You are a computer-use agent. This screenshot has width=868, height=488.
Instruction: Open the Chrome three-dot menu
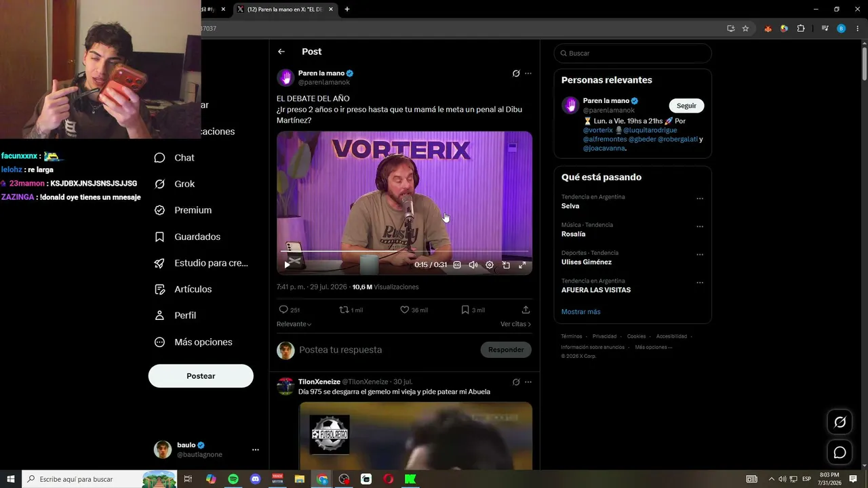(857, 28)
